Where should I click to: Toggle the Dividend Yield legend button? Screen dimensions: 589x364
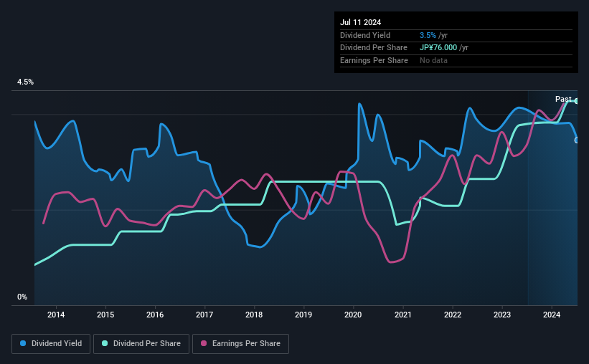[51, 344]
